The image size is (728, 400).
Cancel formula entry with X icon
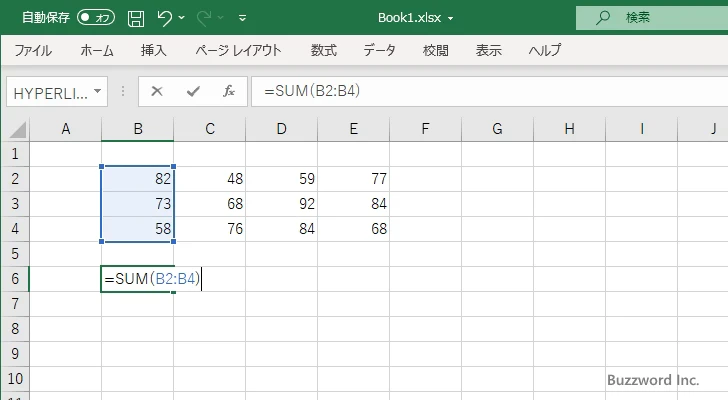point(157,91)
